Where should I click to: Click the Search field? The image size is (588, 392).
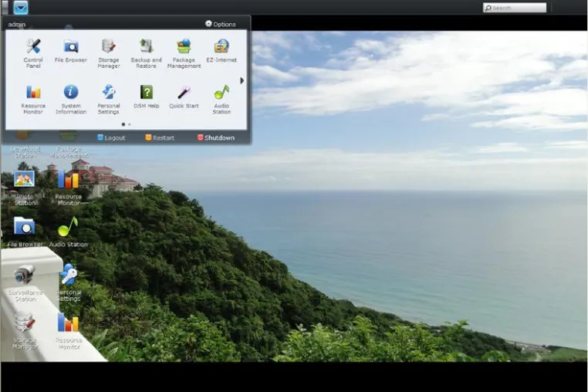click(515, 8)
